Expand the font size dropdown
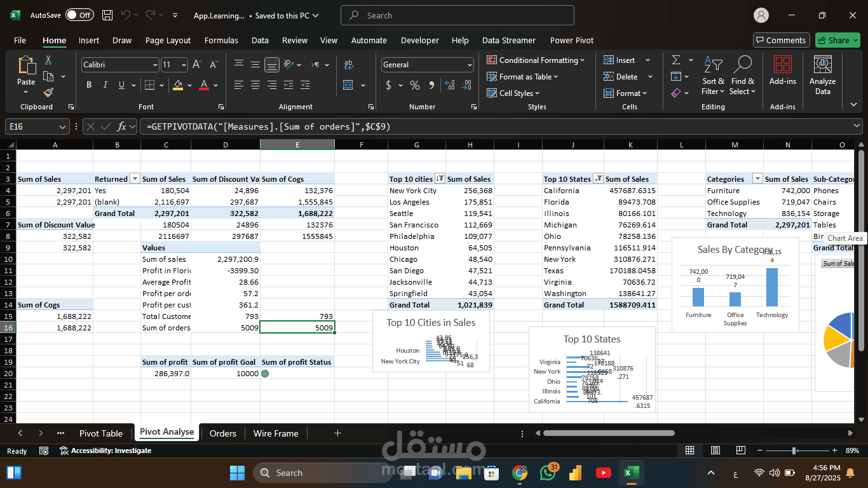The height and width of the screenshot is (488, 868). [x=184, y=65]
